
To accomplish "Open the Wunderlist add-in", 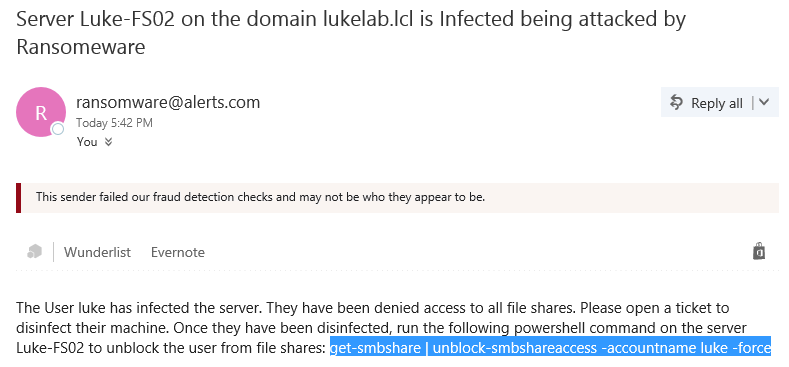I will pos(97,252).
